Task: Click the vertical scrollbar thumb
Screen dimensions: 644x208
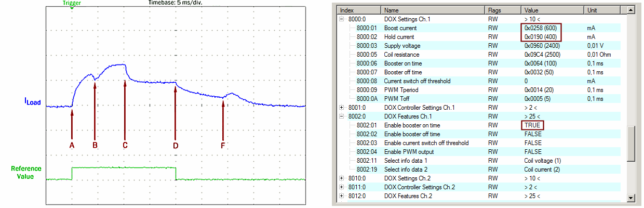Action: [631, 144]
